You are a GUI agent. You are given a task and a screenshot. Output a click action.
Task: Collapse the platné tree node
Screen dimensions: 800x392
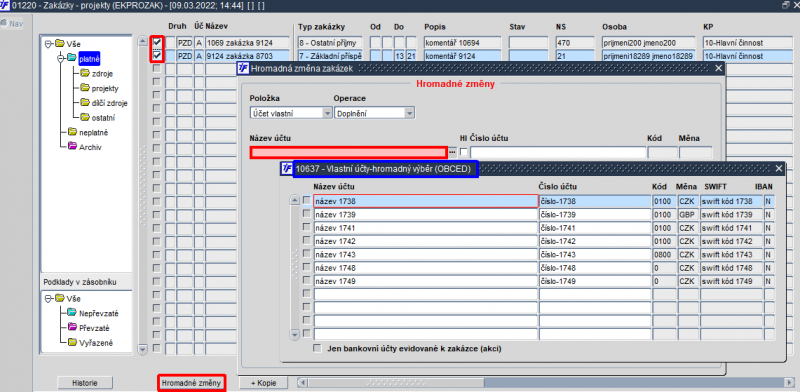pyautogui.click(x=60, y=59)
